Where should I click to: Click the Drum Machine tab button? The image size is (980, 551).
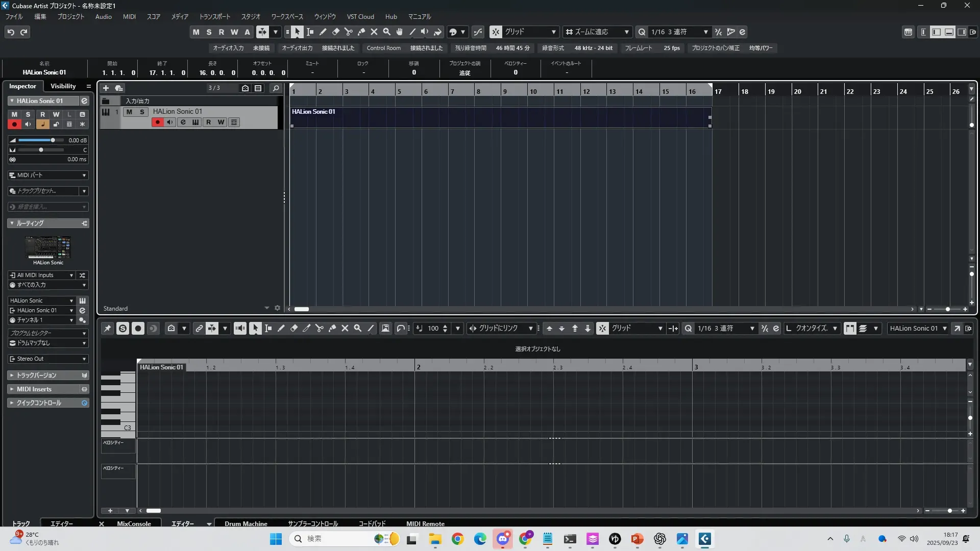point(246,523)
